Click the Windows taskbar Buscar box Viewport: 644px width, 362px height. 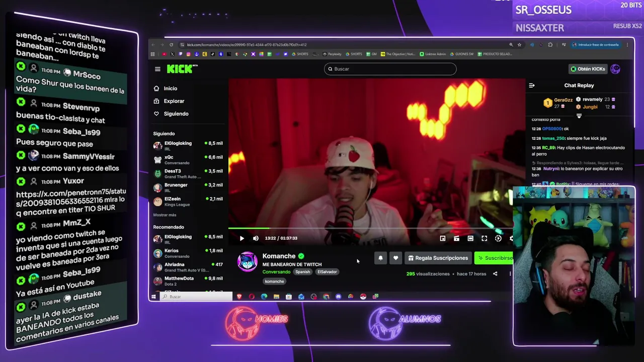coord(196,297)
